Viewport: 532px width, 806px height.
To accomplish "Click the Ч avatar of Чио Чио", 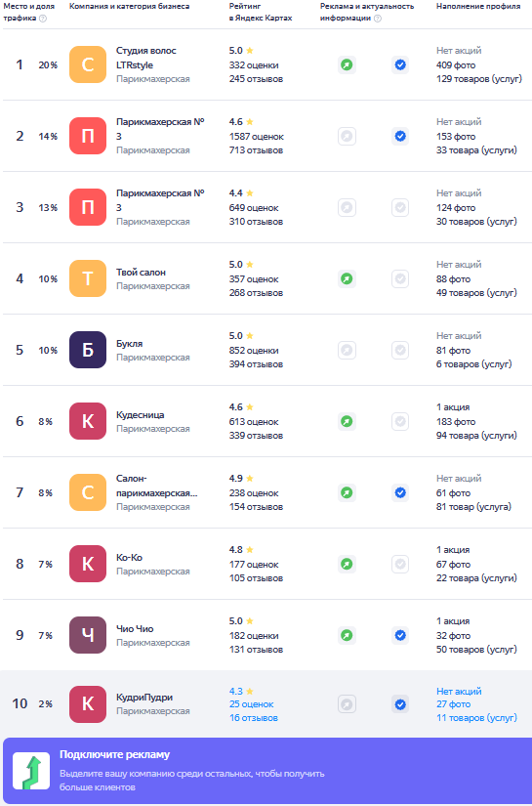I will pos(88,635).
